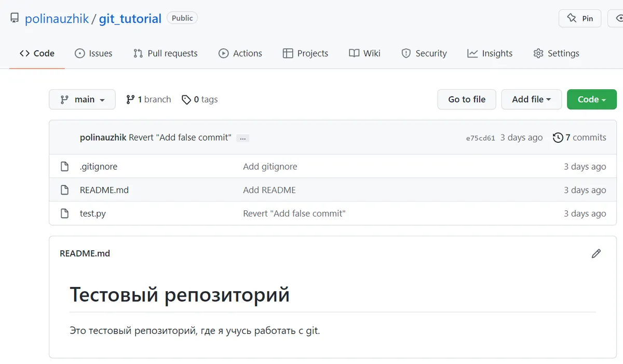The image size is (623, 364).
Task: Open the 7 commits history link
Action: tap(580, 138)
